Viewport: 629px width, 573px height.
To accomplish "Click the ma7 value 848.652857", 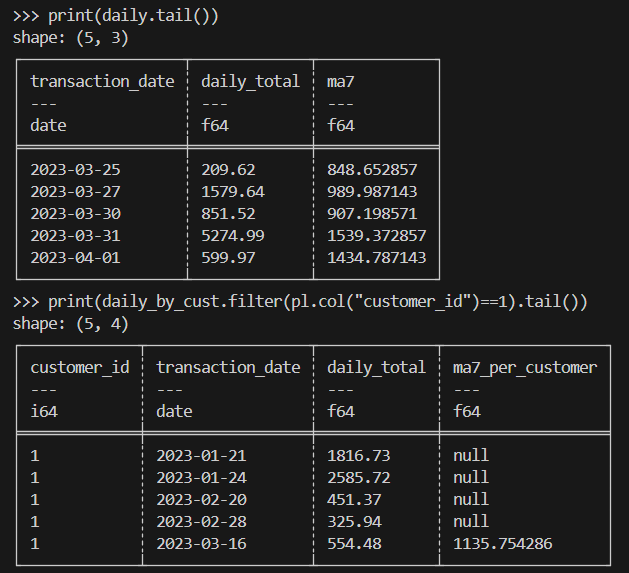I will coord(372,169).
